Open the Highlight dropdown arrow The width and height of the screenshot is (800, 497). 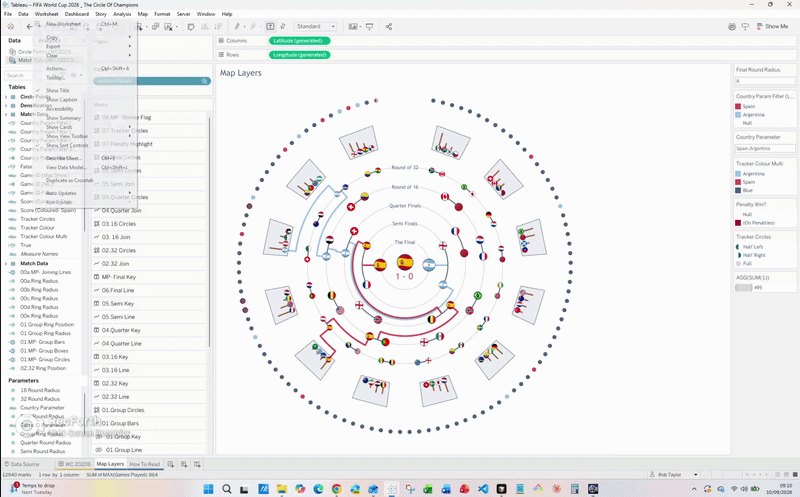coord(244,27)
